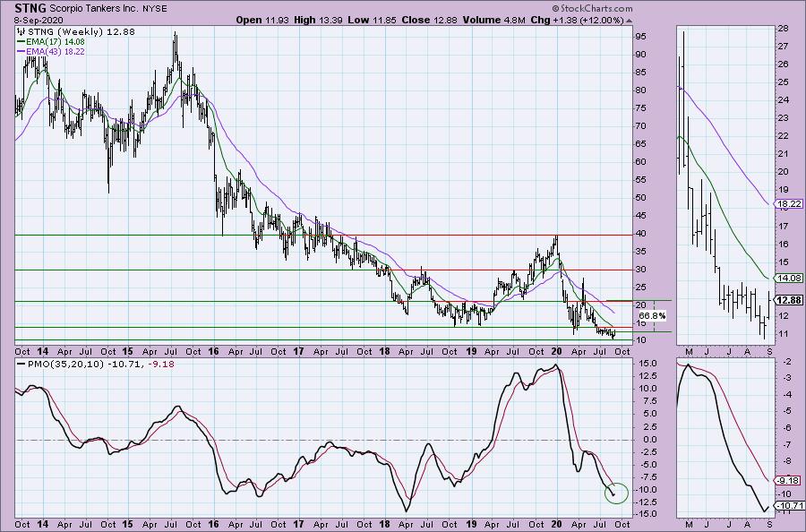Click the boxed 18.22 price tag on the mini chart
Image resolution: width=806 pixels, height=532 pixels.
[789, 204]
